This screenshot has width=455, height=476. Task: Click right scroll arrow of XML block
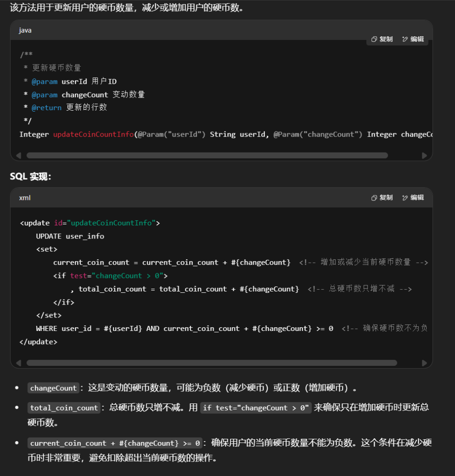click(x=424, y=363)
